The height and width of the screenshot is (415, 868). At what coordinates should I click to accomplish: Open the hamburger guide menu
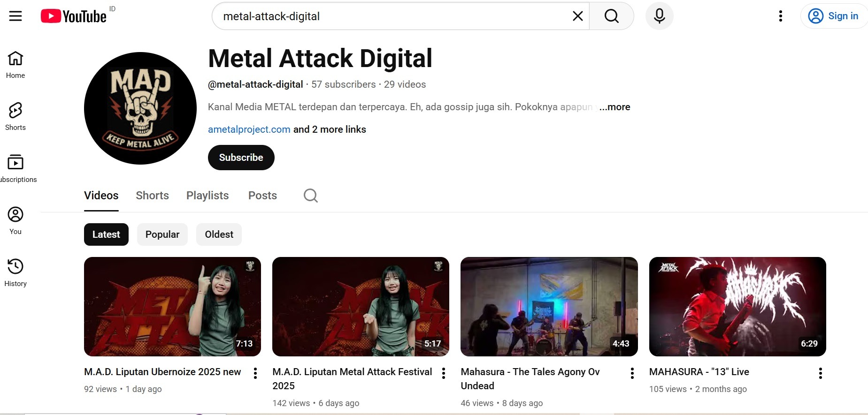click(15, 16)
